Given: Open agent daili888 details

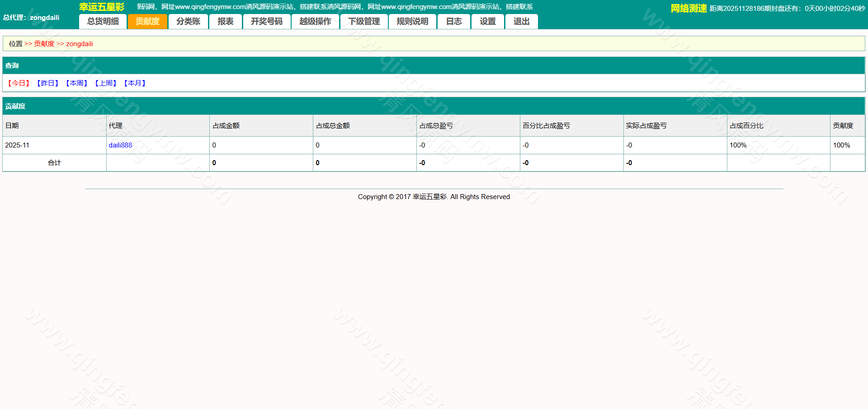Looking at the screenshot, I should 120,145.
